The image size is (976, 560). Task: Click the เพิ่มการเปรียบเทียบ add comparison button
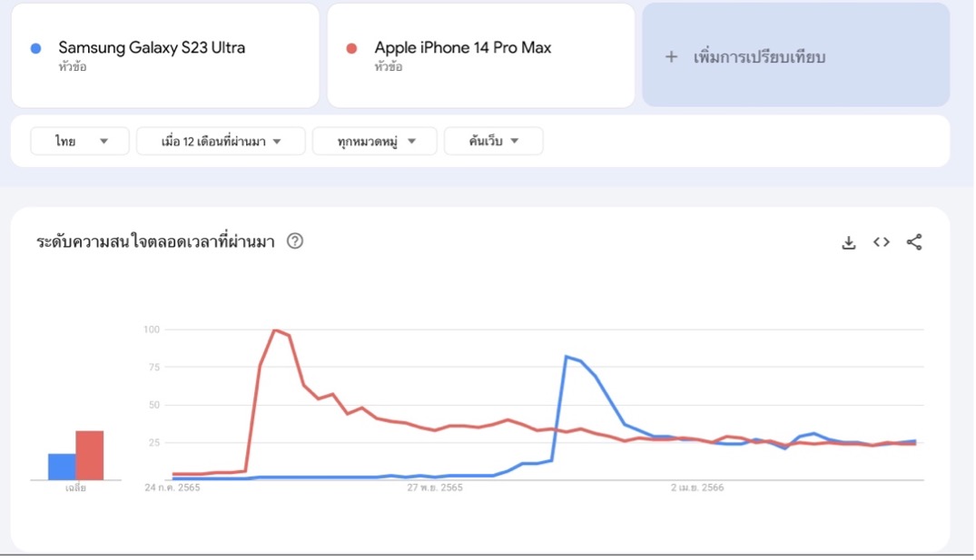tap(796, 54)
